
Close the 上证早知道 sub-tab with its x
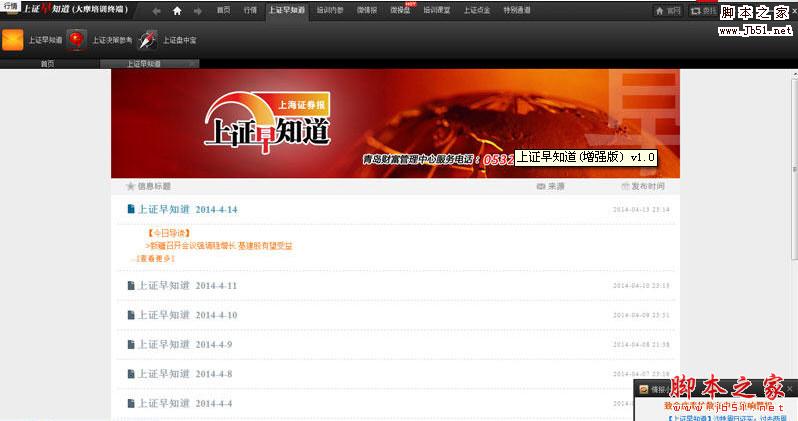[192, 64]
